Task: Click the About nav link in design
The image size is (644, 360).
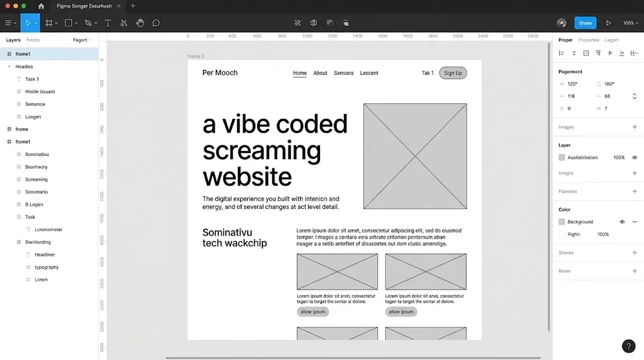Action: tap(320, 73)
